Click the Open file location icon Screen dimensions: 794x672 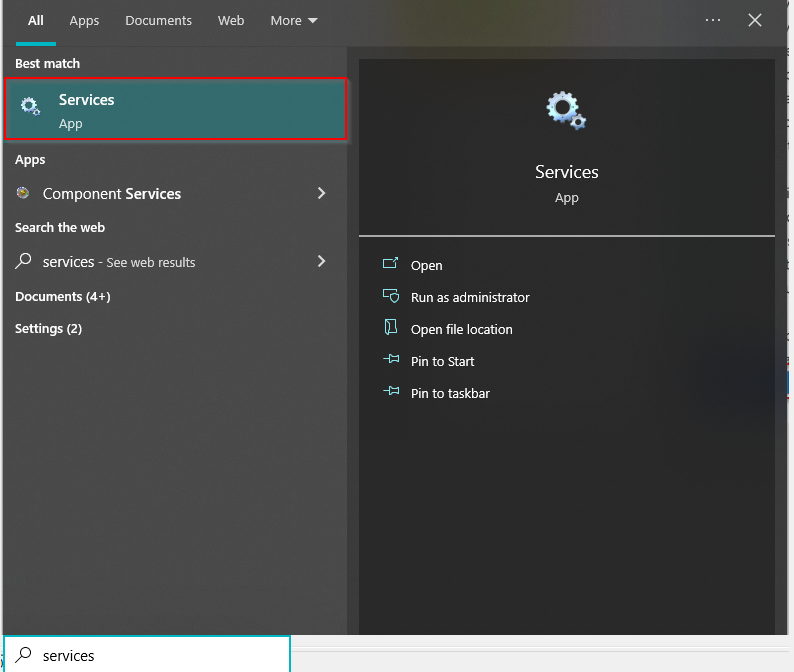[x=390, y=329]
